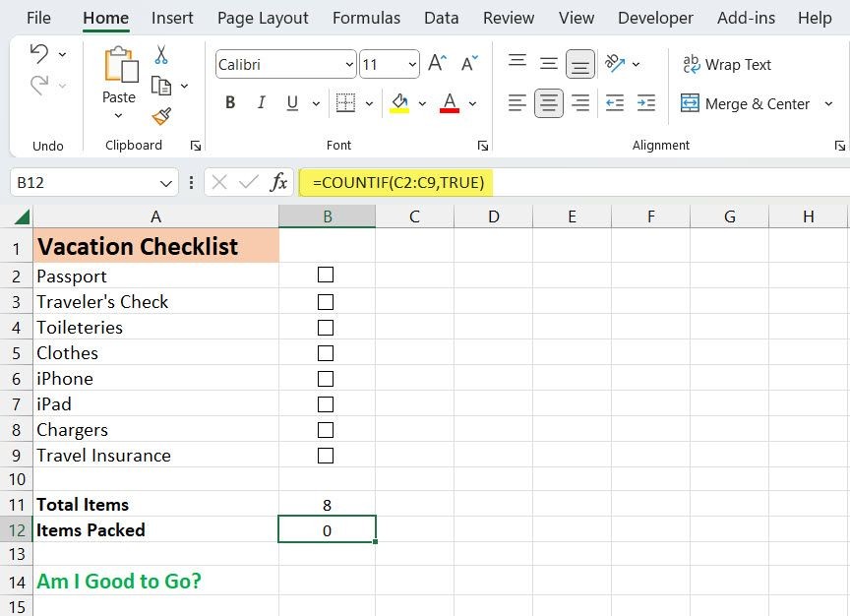Select Top Align icon
Viewport: 850px width, 616px height.
click(517, 61)
